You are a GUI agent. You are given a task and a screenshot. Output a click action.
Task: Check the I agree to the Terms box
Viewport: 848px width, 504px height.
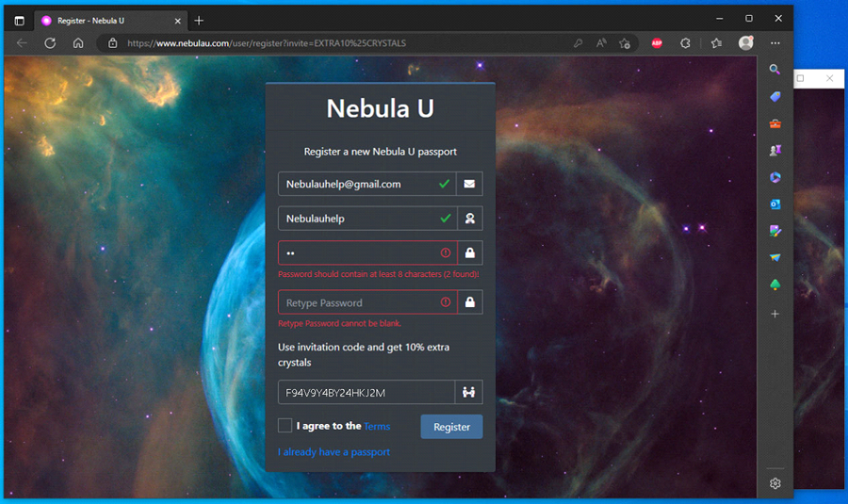285,426
